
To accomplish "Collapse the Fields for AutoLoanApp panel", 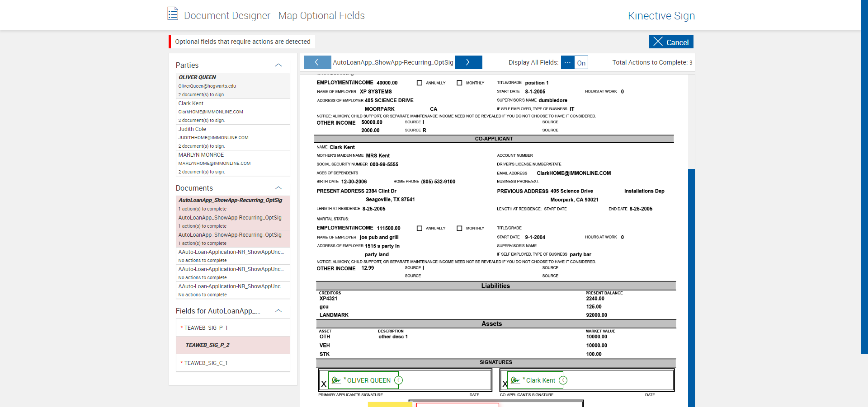I will pos(278,311).
